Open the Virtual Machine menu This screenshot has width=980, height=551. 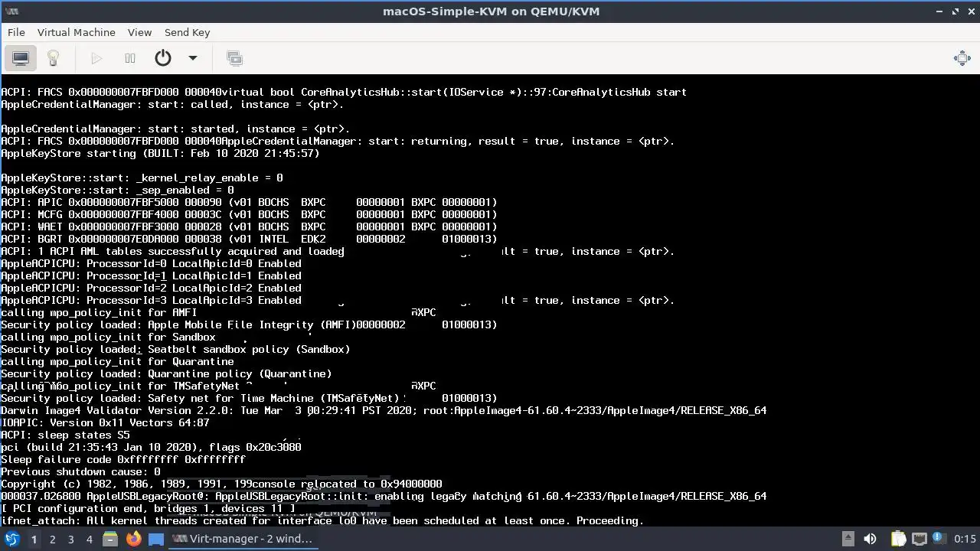(x=76, y=32)
